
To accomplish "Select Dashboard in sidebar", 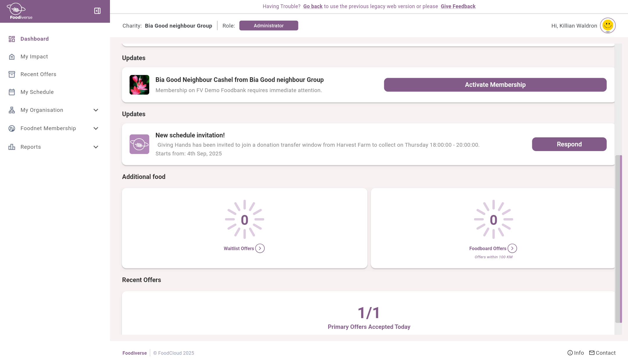I will 34,39.
